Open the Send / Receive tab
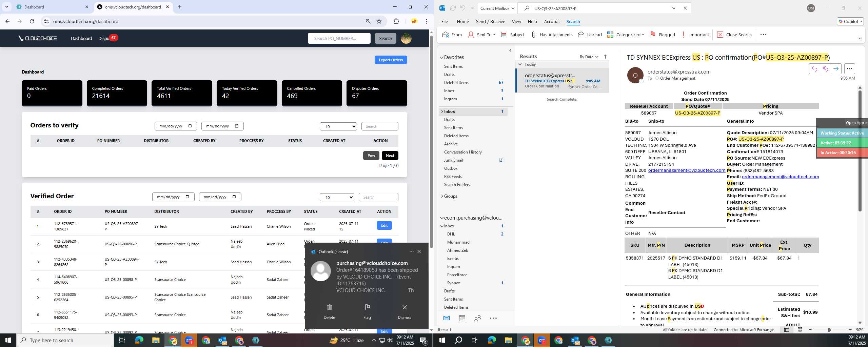This screenshot has height=347, width=868. 490,21
